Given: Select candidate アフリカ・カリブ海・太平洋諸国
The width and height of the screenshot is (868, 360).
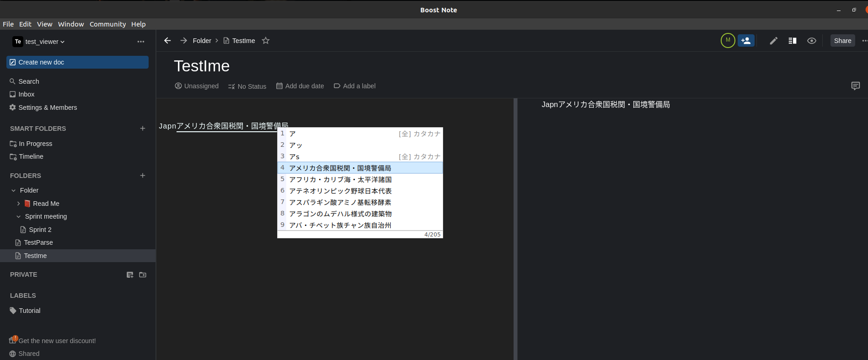Looking at the screenshot, I should click(x=360, y=179).
